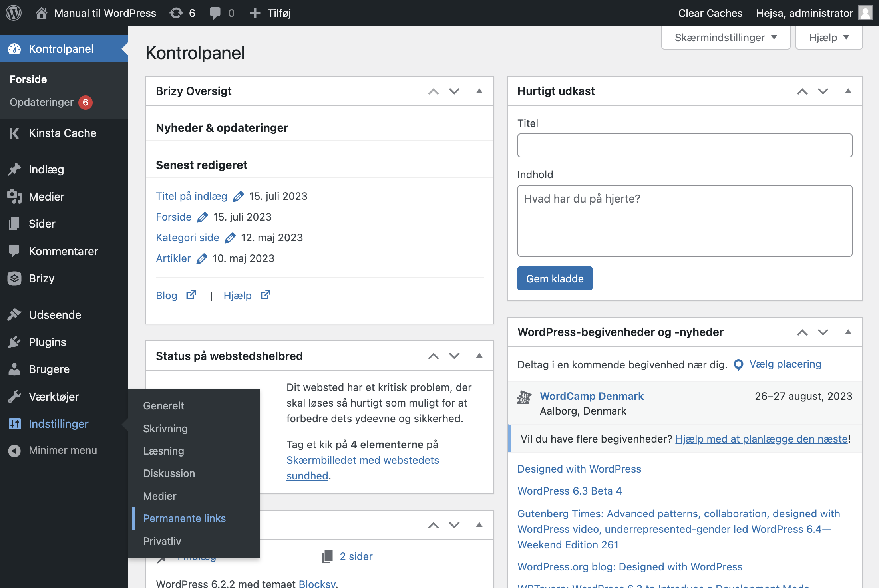Expand Skærmindstillinger dropdown

726,38
